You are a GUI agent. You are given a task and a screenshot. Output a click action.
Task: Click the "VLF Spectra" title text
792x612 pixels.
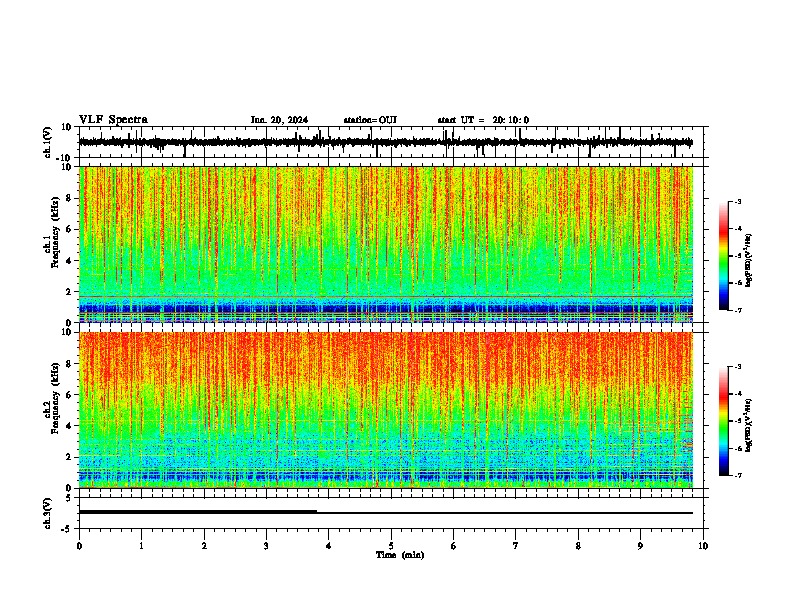pyautogui.click(x=113, y=120)
